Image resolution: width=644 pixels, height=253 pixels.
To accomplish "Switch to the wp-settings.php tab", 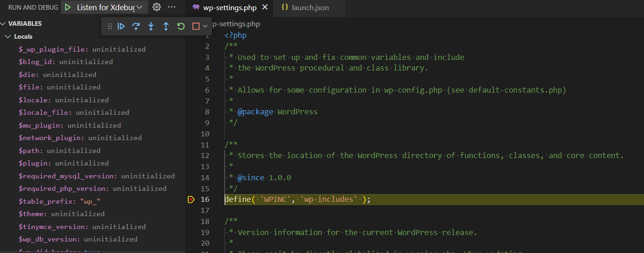I will pos(230,8).
